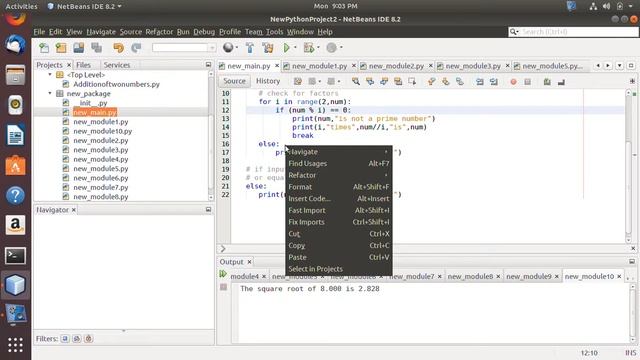
Task: Toggle third Navigator filter button
Action: point(89,338)
